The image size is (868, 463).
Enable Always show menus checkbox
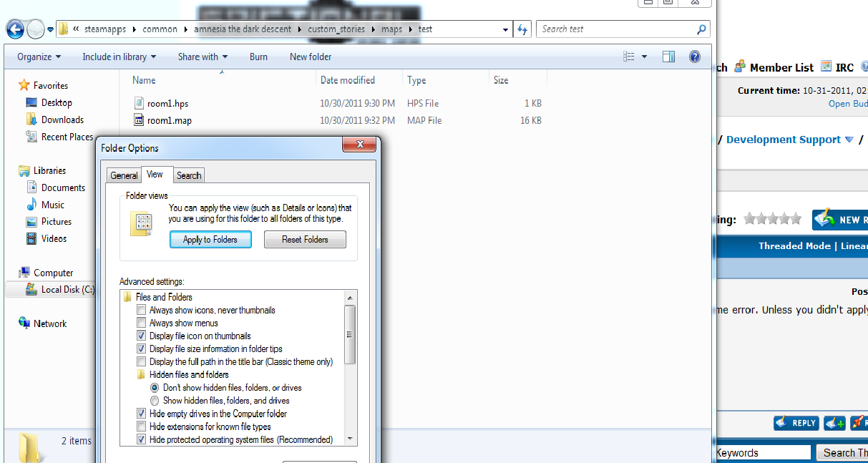pyautogui.click(x=142, y=323)
